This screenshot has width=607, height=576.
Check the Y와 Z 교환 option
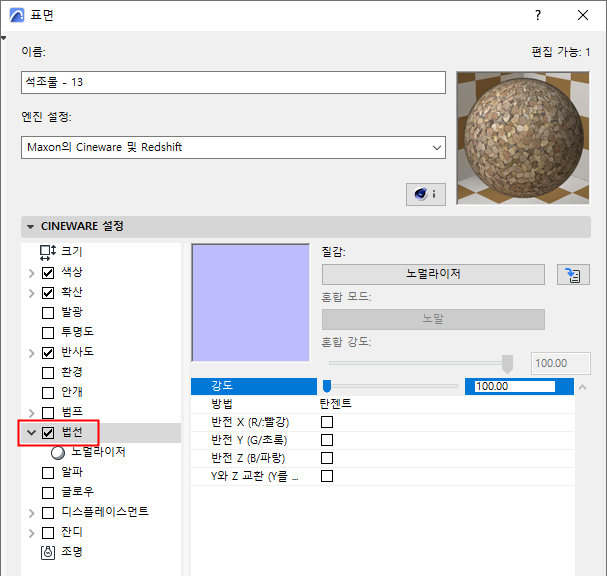click(327, 476)
